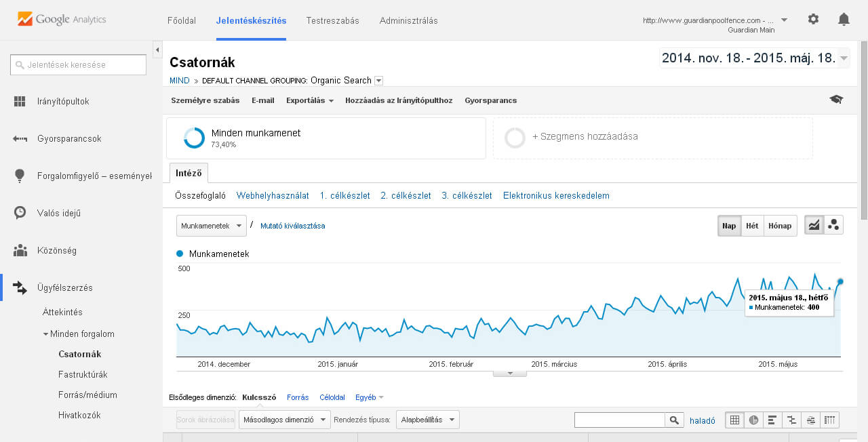Click the Google Analytics logo
This screenshot has width=868, height=442.
pos(62,20)
